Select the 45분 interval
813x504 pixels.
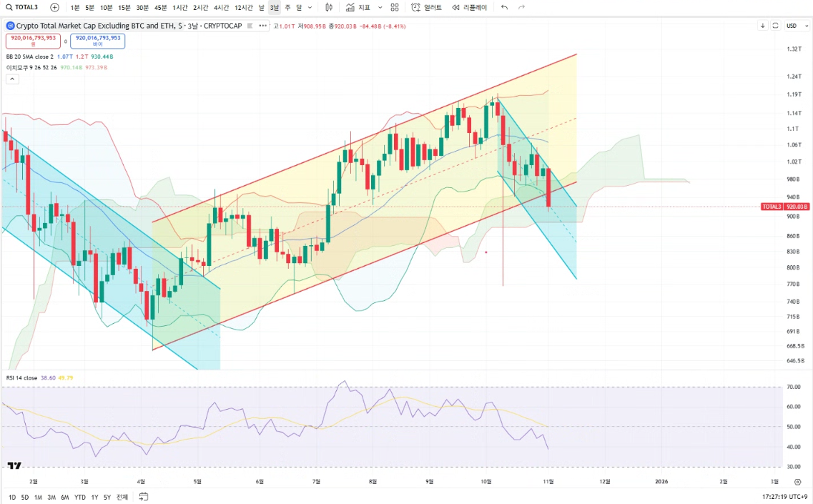(x=161, y=8)
